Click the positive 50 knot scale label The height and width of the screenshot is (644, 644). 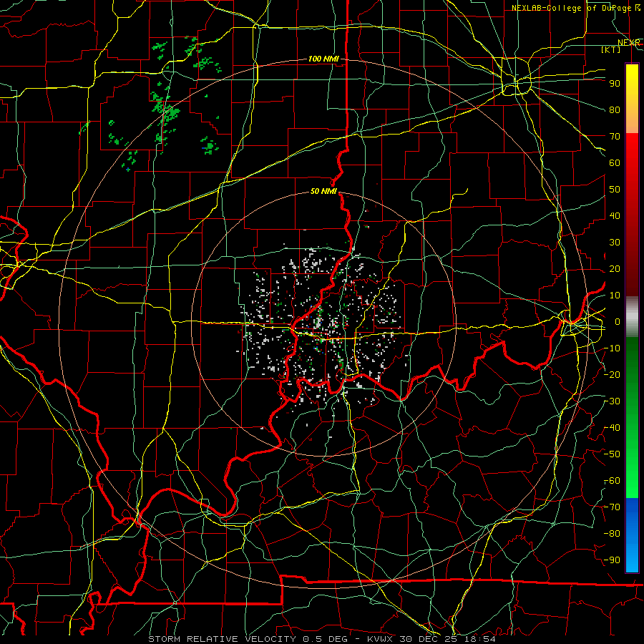pos(615,189)
